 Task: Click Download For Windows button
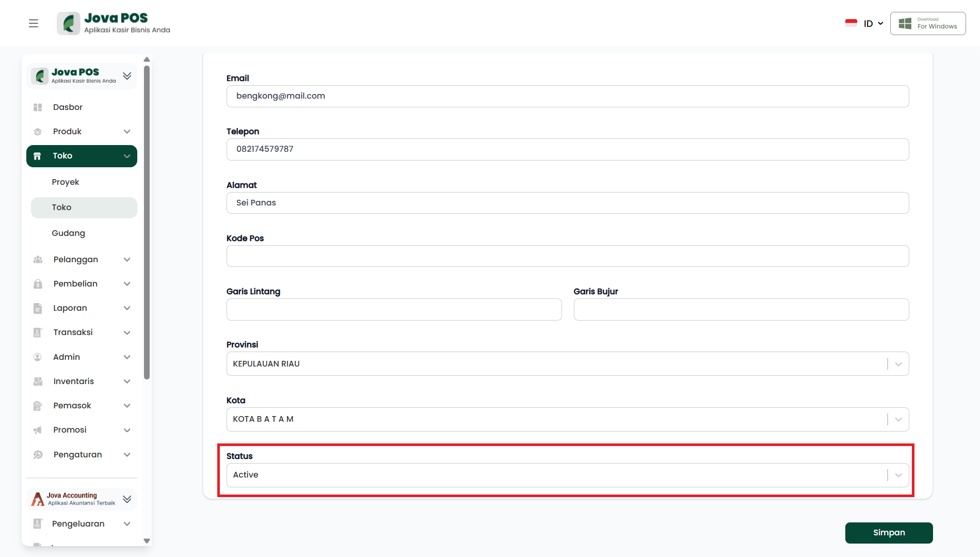tap(927, 24)
